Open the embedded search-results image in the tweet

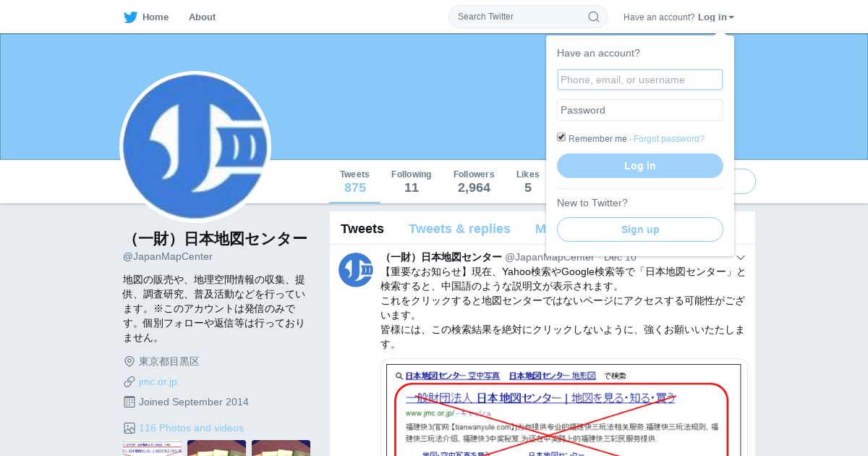coord(564,408)
